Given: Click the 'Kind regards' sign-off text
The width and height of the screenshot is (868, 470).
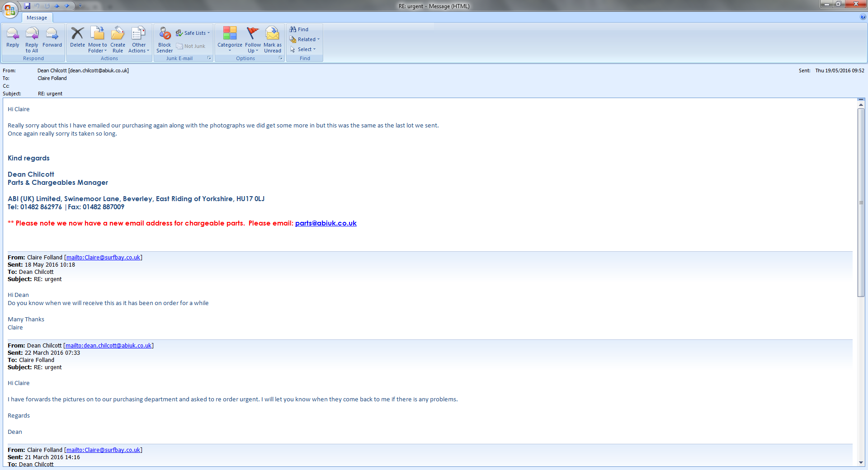Looking at the screenshot, I should click(28, 158).
